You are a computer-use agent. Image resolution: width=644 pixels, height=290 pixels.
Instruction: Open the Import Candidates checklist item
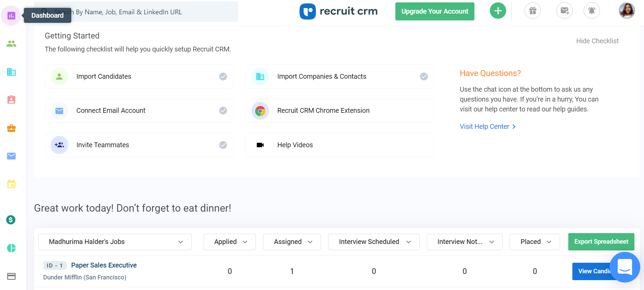(139, 77)
